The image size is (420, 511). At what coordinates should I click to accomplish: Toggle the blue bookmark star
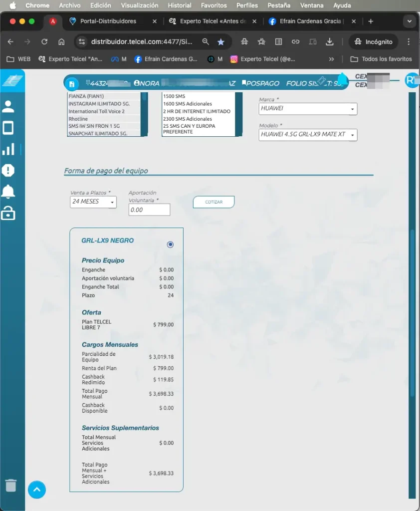click(221, 42)
